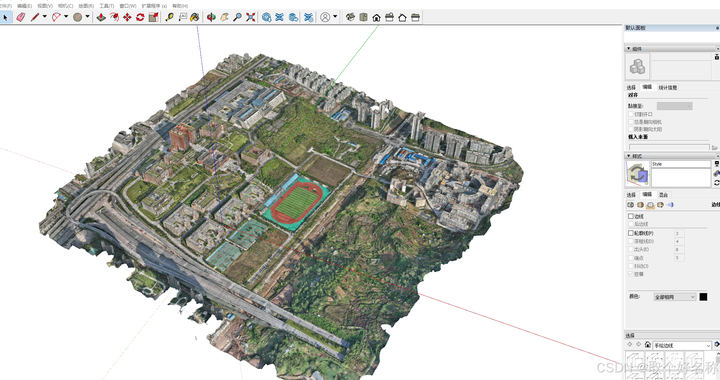Viewport: 720px width, 380px height.
Task: Switch to Iso view icon
Action: point(350,17)
